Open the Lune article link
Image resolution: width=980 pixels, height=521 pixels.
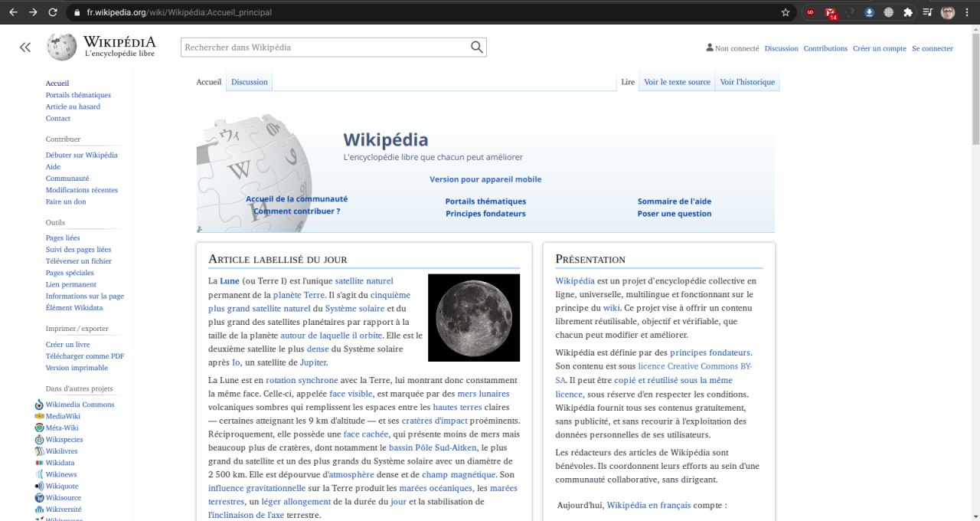229,281
